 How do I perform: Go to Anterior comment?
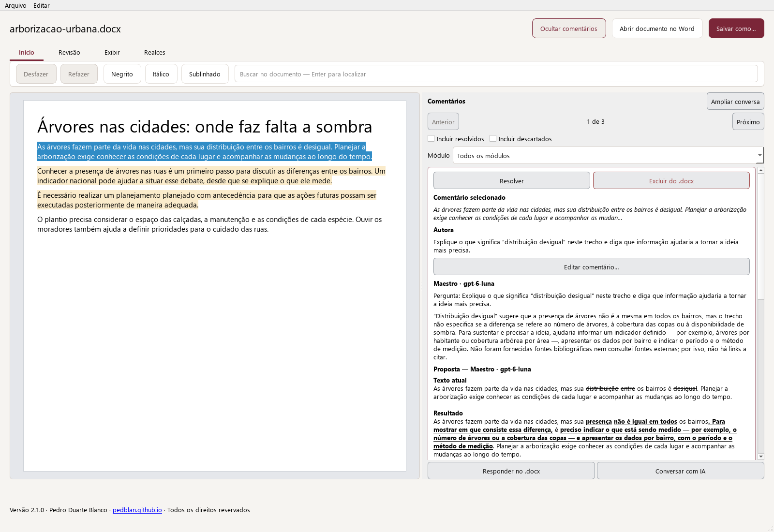click(443, 122)
